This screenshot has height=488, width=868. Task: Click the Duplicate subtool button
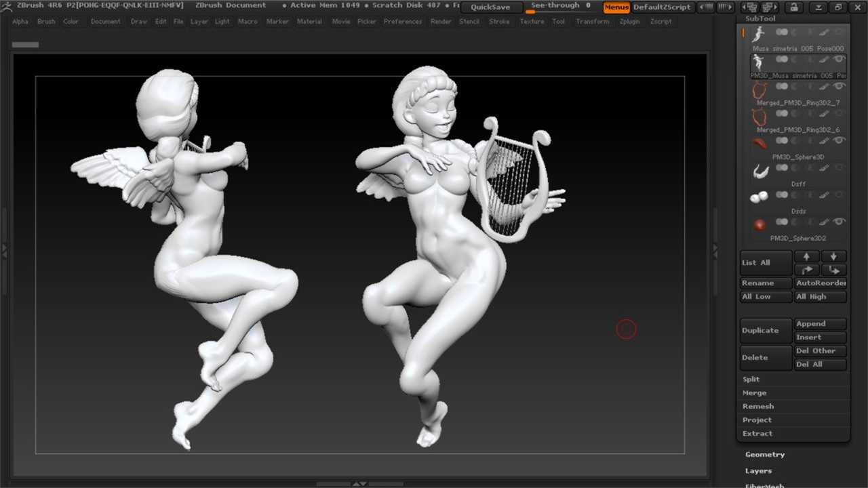[x=766, y=331]
